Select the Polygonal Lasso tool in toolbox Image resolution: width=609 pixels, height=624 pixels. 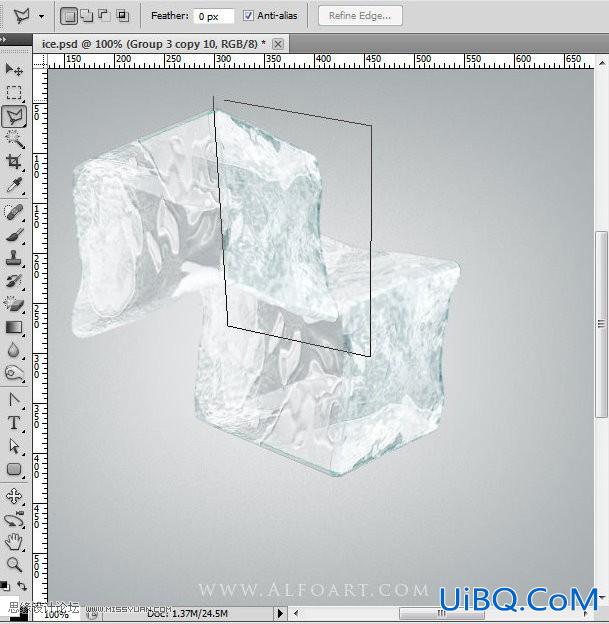coord(14,116)
